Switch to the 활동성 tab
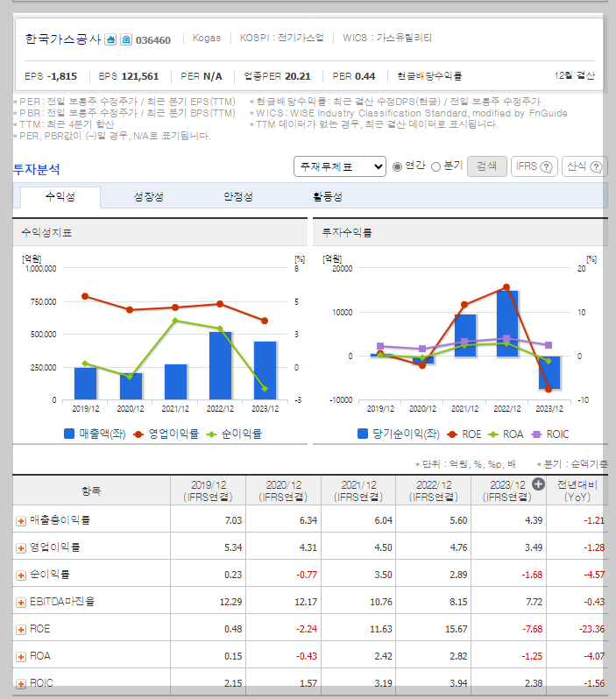This screenshot has height=699, width=616. 328,196
